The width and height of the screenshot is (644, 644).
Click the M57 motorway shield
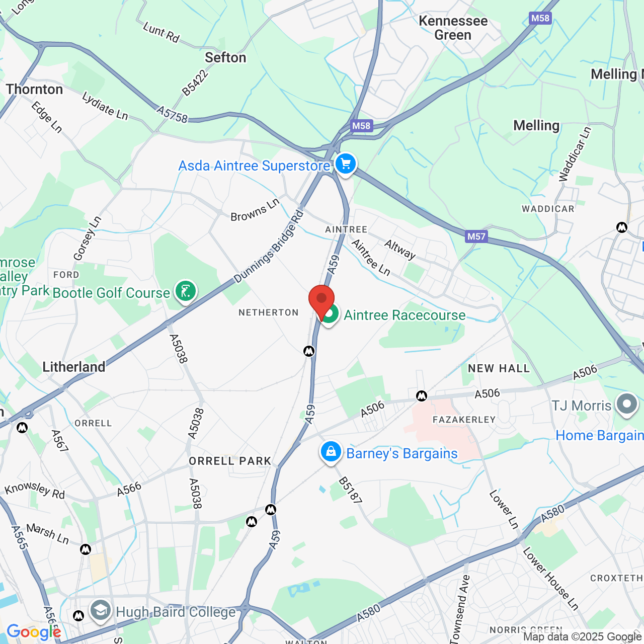tap(476, 236)
